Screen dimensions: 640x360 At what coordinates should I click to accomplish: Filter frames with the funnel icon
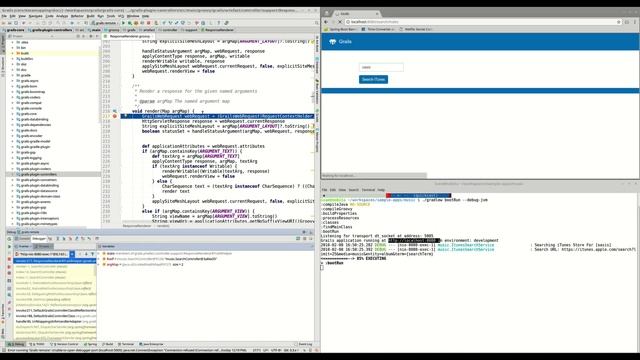click(93, 254)
